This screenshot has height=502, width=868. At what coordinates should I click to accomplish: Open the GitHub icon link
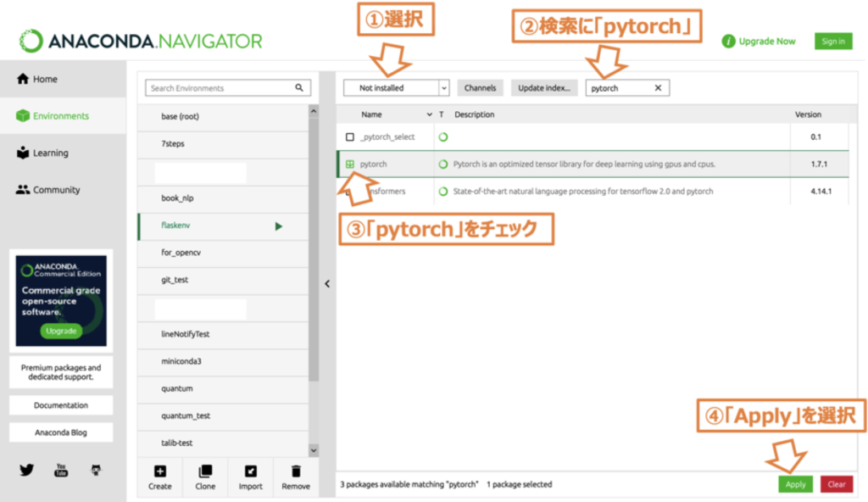(96, 471)
